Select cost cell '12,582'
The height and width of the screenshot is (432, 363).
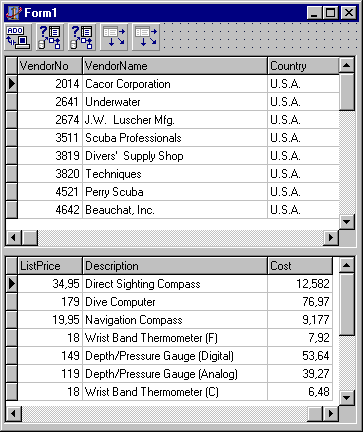coord(300,284)
